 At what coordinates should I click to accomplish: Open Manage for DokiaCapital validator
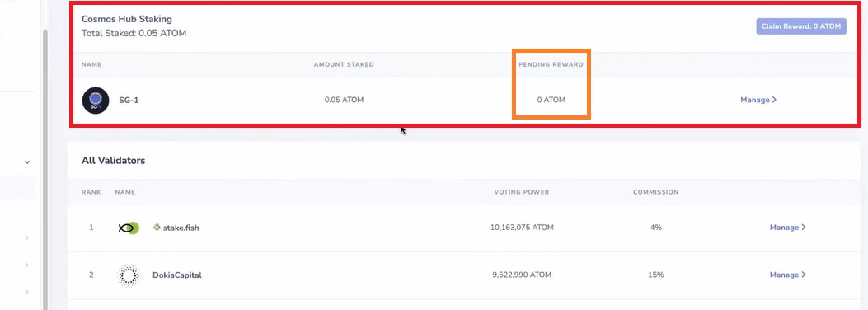point(787,275)
